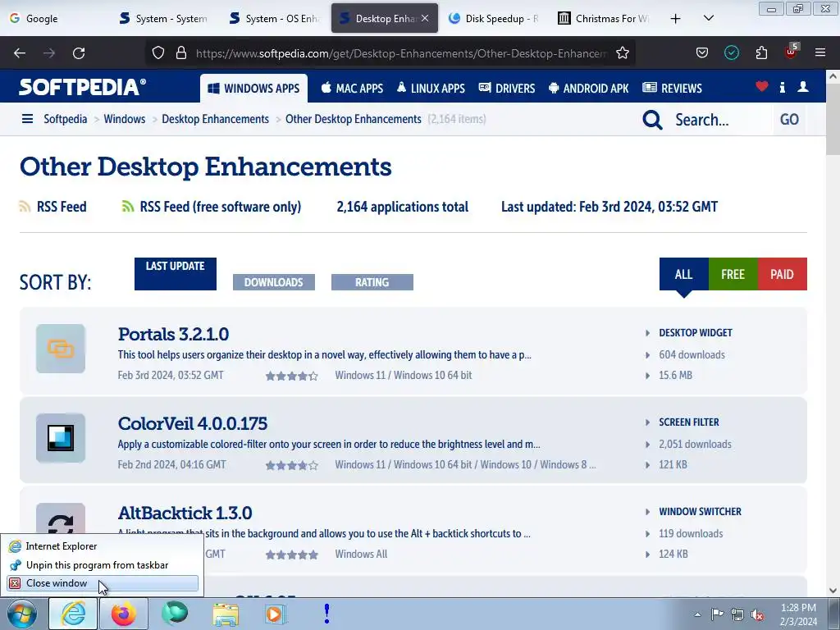The image size is (840, 630).
Task: Open the ANDROID APK section
Action: [589, 89]
